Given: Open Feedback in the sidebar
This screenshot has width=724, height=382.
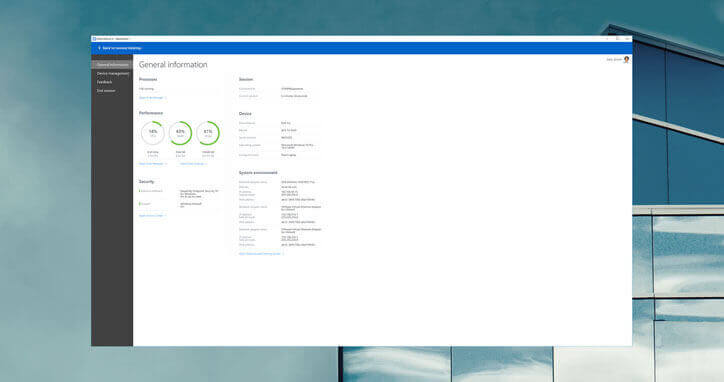Looking at the screenshot, I should pyautogui.click(x=104, y=82).
